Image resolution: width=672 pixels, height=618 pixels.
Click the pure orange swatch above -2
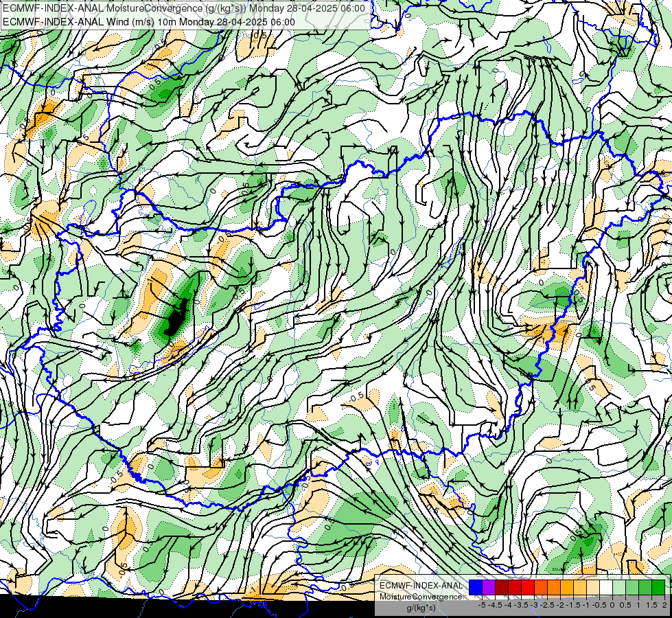tap(553, 587)
